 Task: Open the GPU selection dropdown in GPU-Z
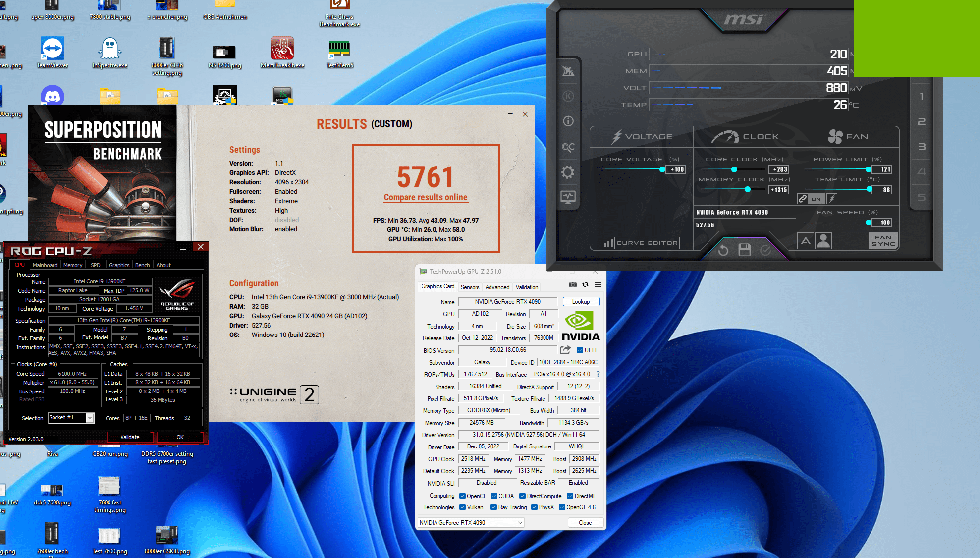(x=471, y=523)
